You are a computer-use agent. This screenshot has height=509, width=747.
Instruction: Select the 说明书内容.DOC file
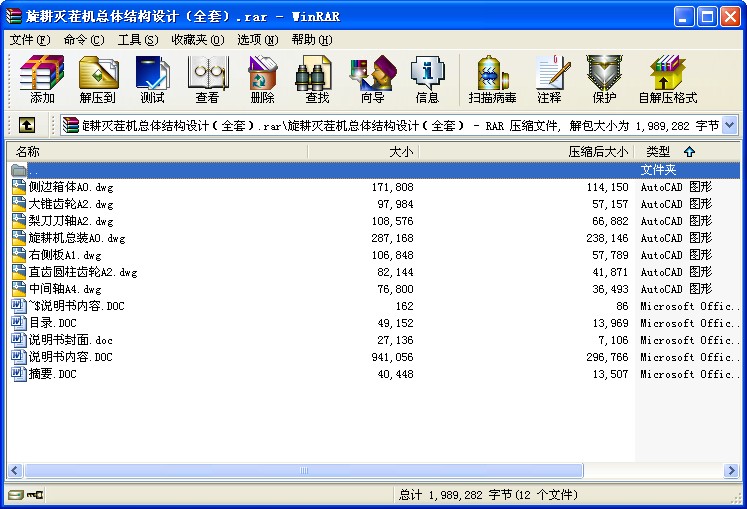click(70, 357)
